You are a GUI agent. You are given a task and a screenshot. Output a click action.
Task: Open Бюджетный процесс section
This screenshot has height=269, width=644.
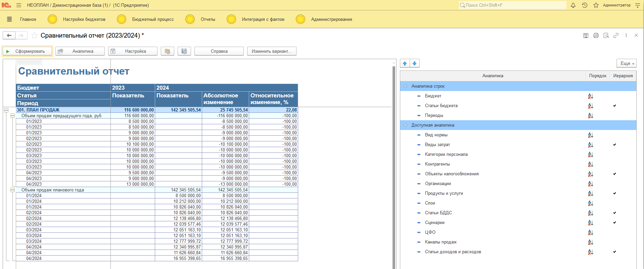153,19
